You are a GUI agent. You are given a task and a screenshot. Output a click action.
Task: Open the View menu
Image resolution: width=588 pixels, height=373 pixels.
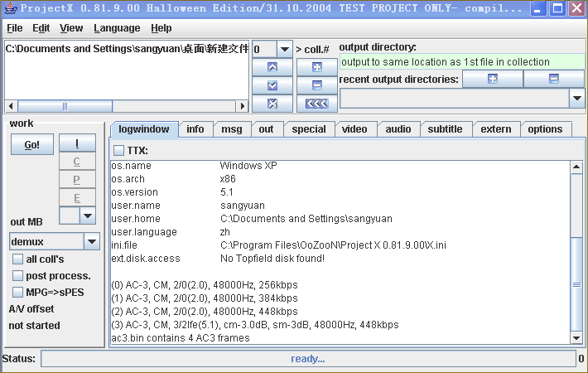click(x=71, y=28)
